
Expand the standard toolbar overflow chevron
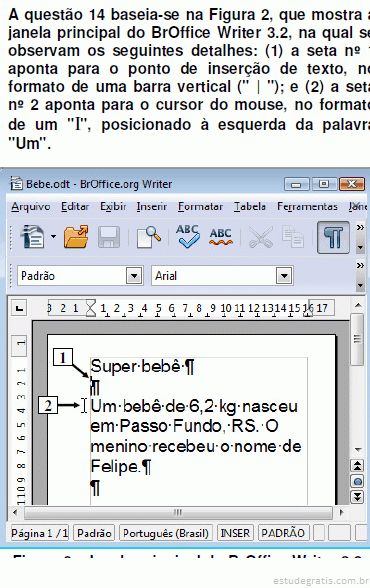point(360,228)
